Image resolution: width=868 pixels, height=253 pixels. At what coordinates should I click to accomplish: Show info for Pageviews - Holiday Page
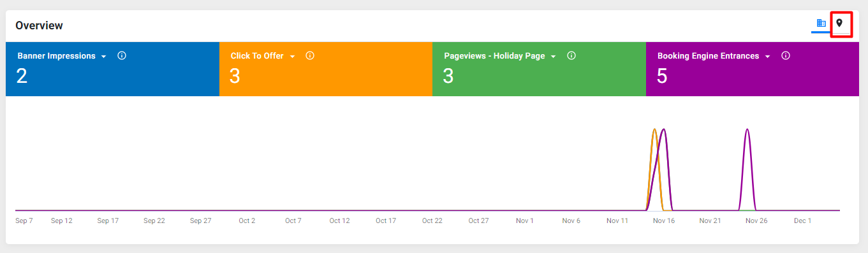pos(571,55)
